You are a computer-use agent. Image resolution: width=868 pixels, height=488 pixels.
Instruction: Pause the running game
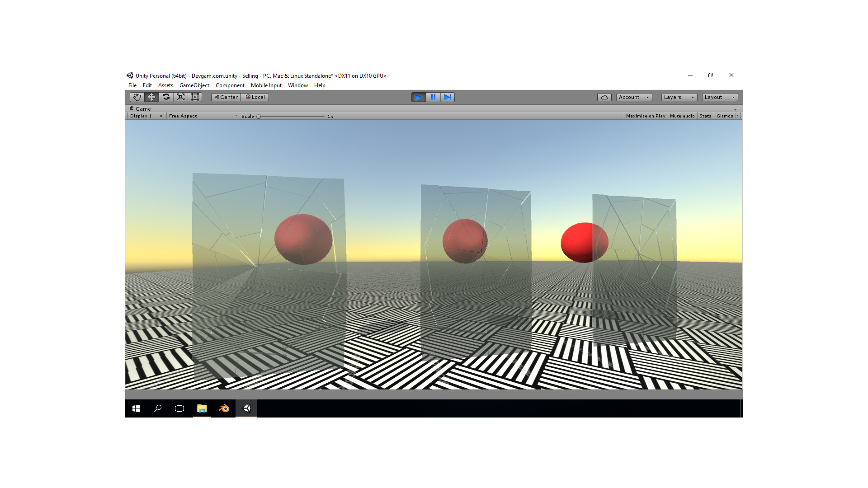(433, 97)
